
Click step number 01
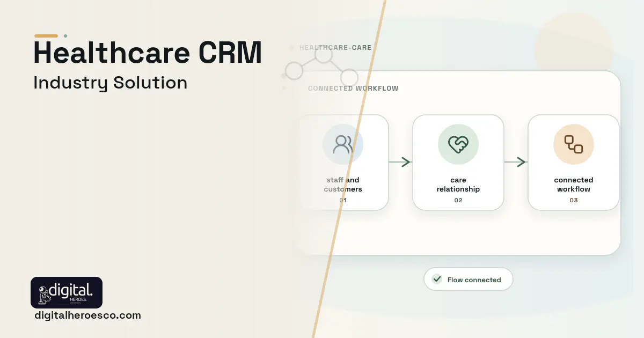343,200
